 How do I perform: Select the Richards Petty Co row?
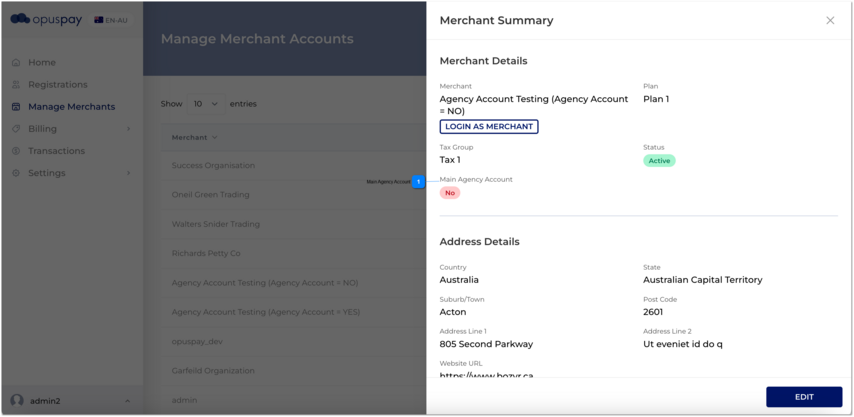pyautogui.click(x=293, y=254)
